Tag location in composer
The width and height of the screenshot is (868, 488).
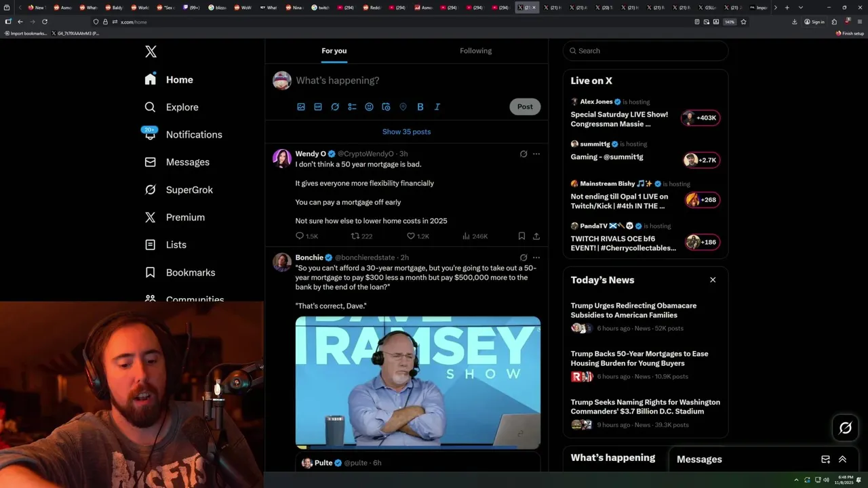tap(403, 107)
